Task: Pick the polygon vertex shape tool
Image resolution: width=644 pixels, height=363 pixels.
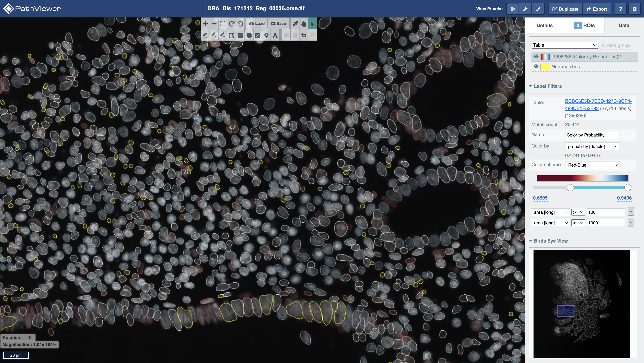Action: click(231, 35)
